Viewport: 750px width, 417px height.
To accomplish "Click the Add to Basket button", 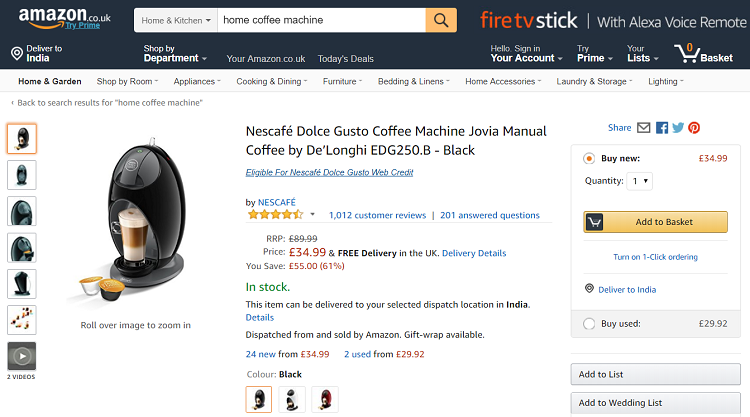I will [655, 222].
